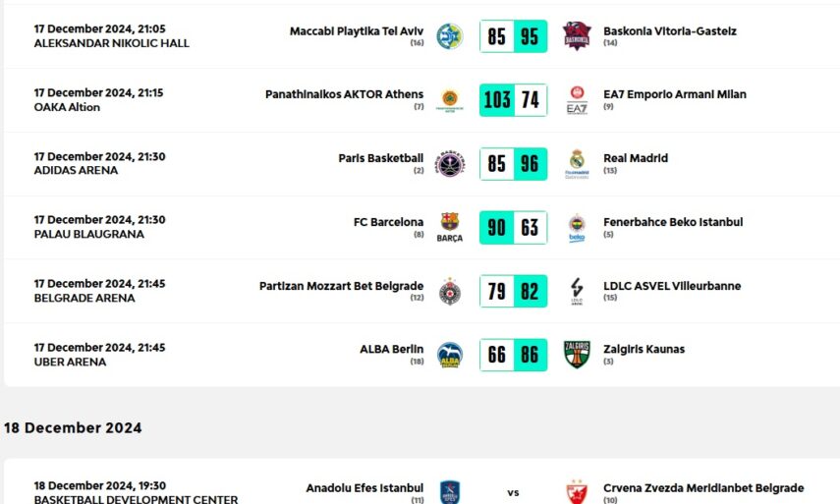Click the LDLC ASVEL Villeurbanne logo

point(577,291)
